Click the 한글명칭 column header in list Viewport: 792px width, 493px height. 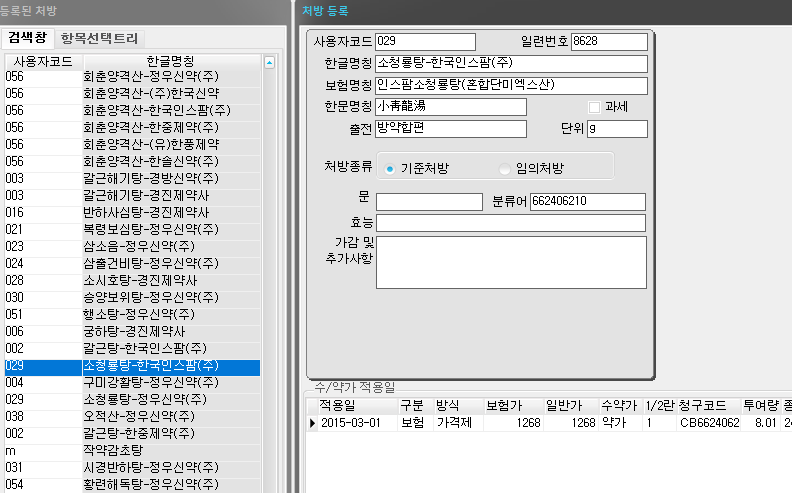pyautogui.click(x=170, y=62)
